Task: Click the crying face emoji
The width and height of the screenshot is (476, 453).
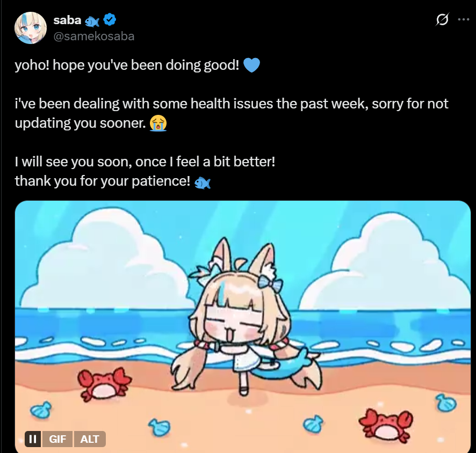Action: (x=158, y=123)
